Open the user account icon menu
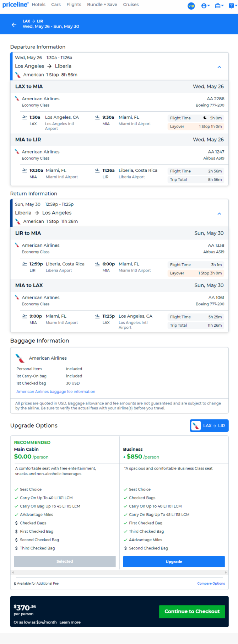Screen dimensions: 238x644 (205, 6)
